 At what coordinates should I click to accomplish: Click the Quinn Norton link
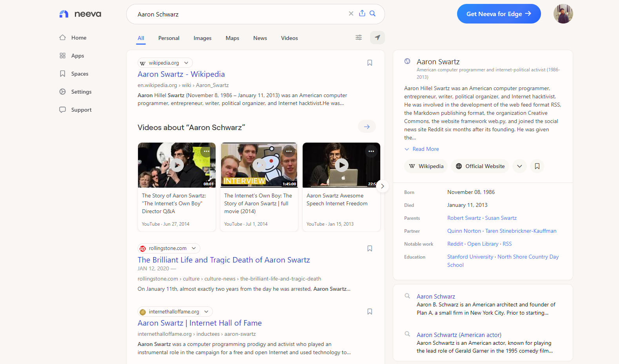pos(464,231)
